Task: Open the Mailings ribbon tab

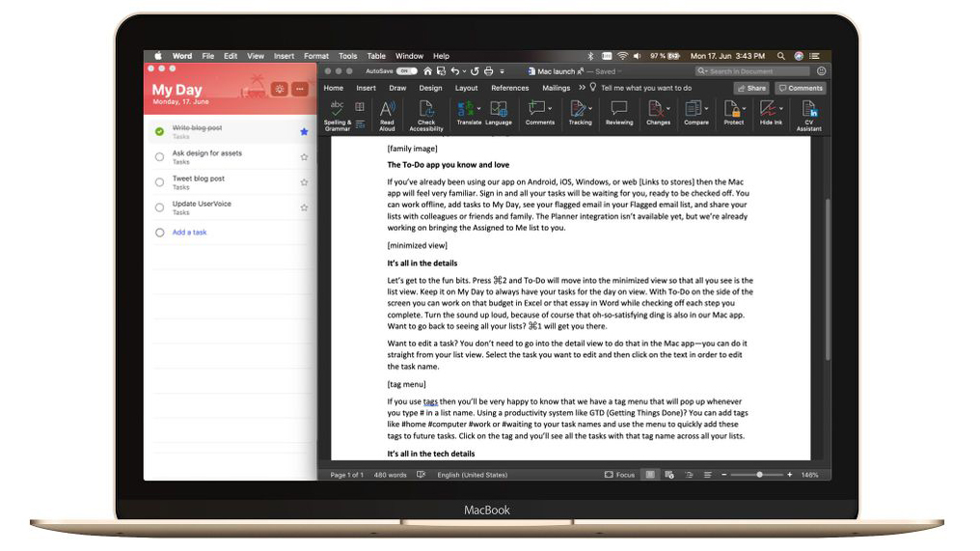Action: [x=557, y=88]
